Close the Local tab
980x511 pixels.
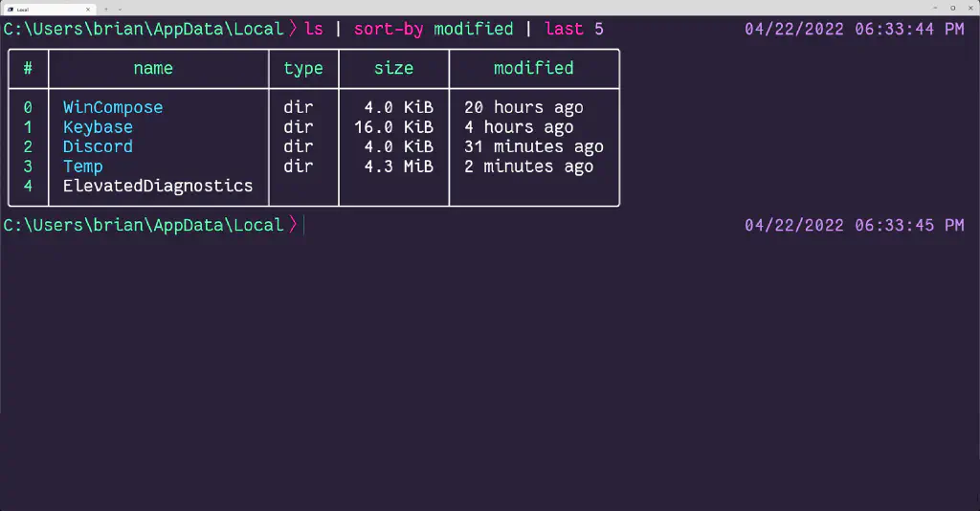[x=88, y=9]
